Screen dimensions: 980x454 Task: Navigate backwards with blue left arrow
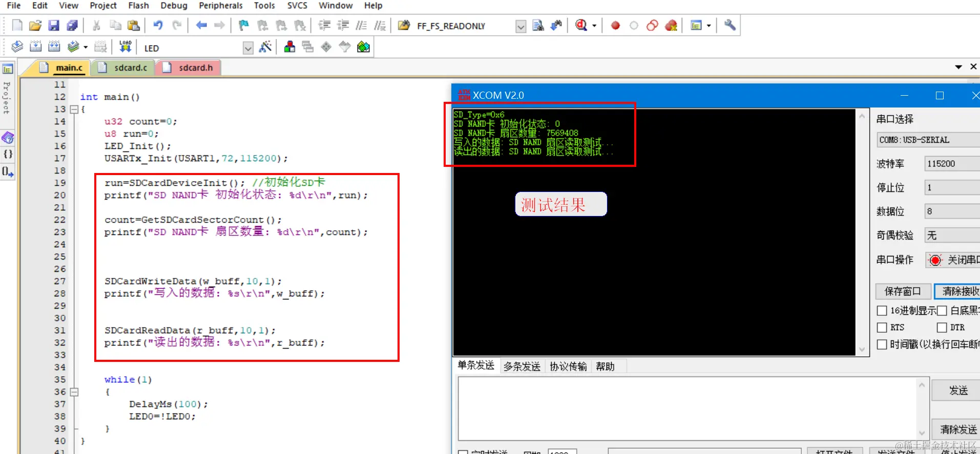click(201, 26)
